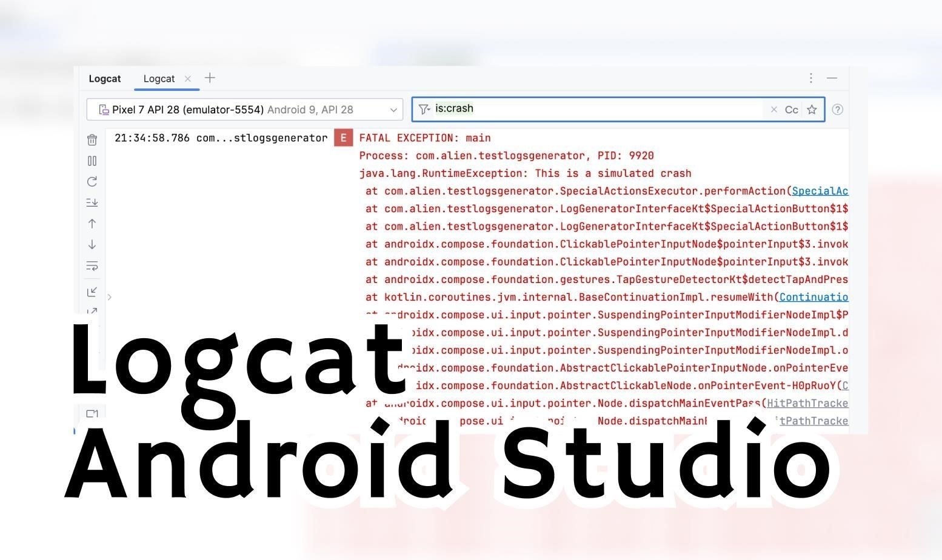Close the Logcat tab
The height and width of the screenshot is (560, 942).
pyautogui.click(x=188, y=79)
